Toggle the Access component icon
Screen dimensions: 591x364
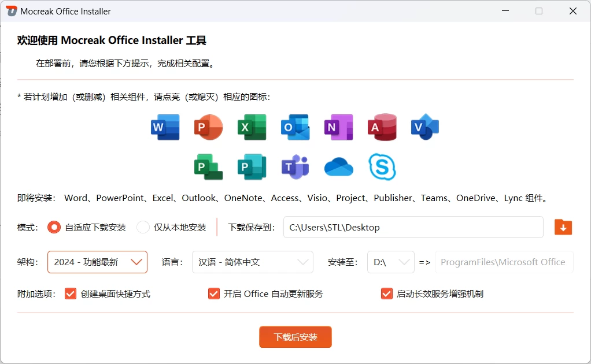coord(382,127)
